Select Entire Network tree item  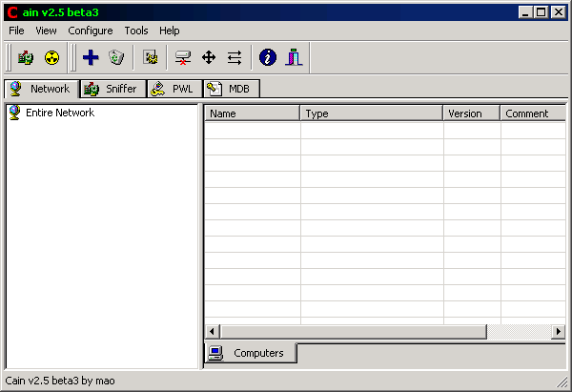pyautogui.click(x=59, y=113)
